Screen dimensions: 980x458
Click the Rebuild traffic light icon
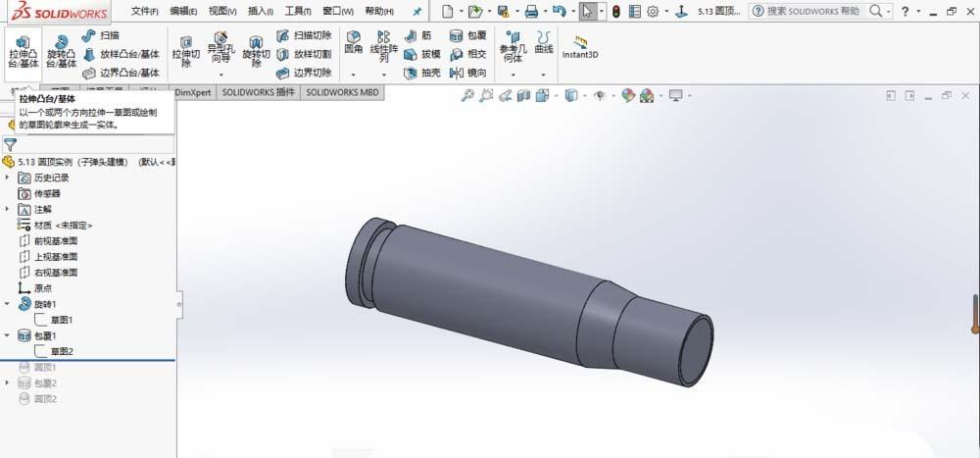click(616, 11)
